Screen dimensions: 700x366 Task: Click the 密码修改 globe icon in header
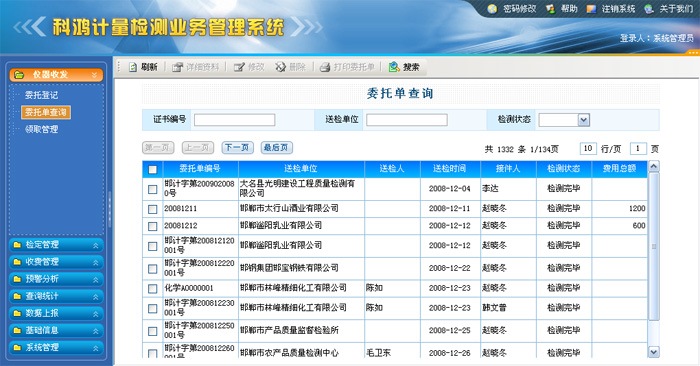(x=492, y=8)
